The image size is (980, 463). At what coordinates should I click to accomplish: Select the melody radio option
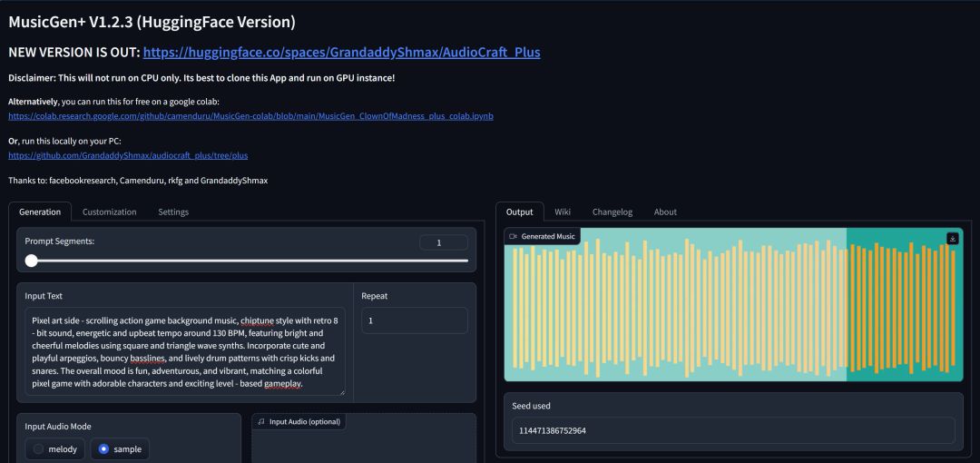pos(55,449)
